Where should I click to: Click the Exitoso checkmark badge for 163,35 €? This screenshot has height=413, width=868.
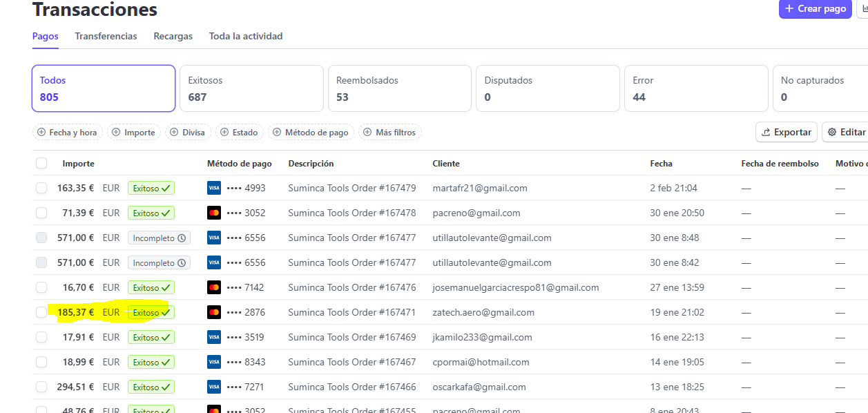click(x=151, y=188)
